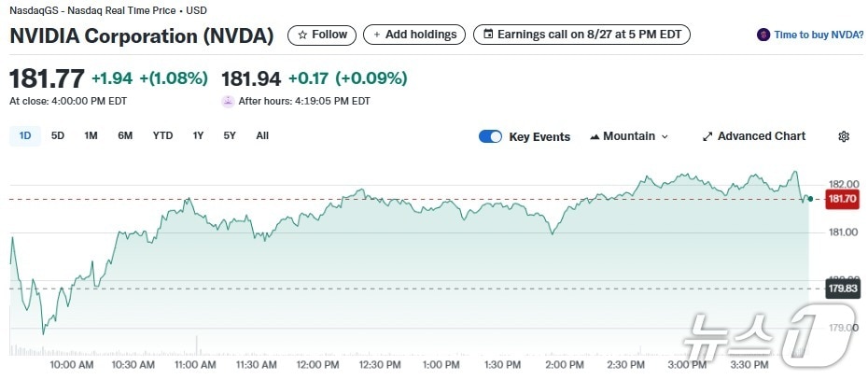The width and height of the screenshot is (868, 380).
Task: Switch to the 5D range tab
Action: (x=58, y=135)
